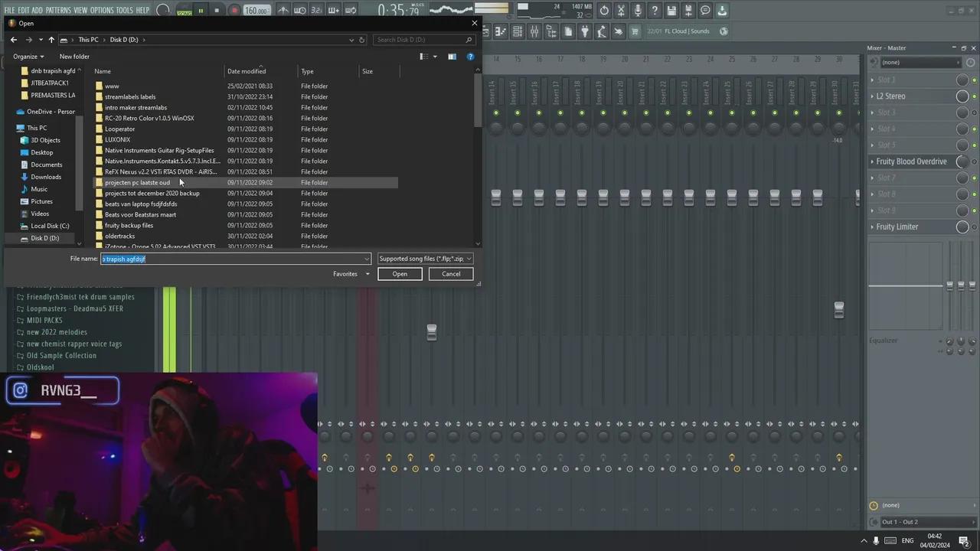Click the save project floppy icon
This screenshot has width=980, height=551.
click(671, 11)
